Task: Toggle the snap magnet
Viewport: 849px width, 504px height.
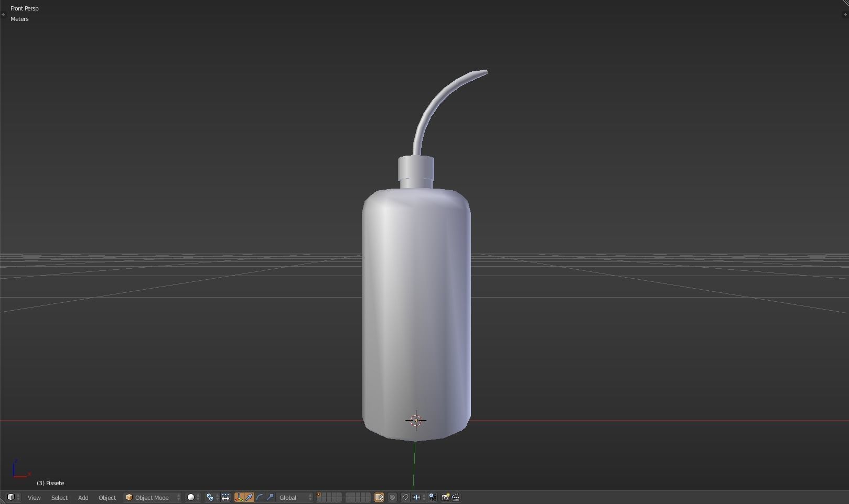Action: point(405,497)
